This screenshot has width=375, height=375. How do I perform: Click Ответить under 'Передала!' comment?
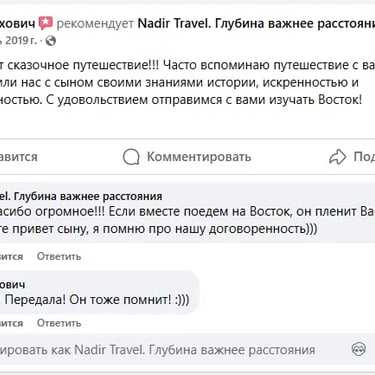[x=59, y=323]
